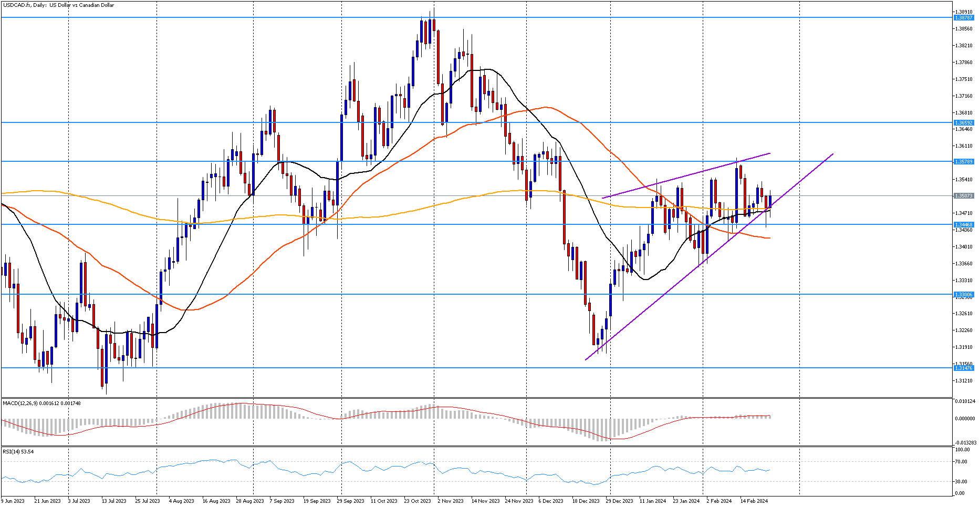
Task: Click the USDCAD.fx Daily chart title
Action: [x=58, y=5]
